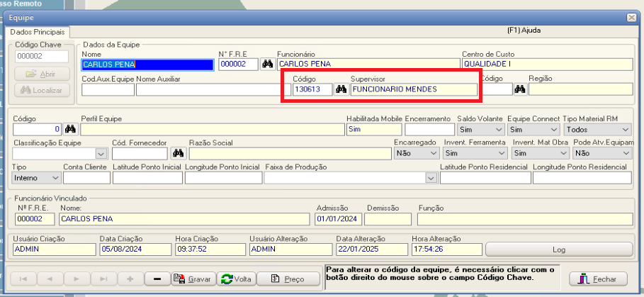Image resolution: width=644 pixels, height=297 pixels.
Task: Click the Nome field containing CARLOS PENA
Action: tap(147, 65)
